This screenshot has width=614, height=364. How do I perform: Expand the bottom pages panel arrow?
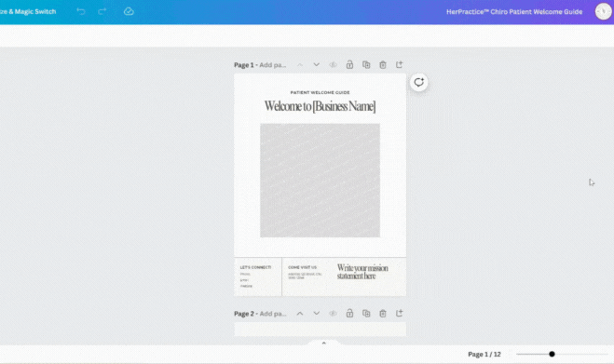point(324,343)
